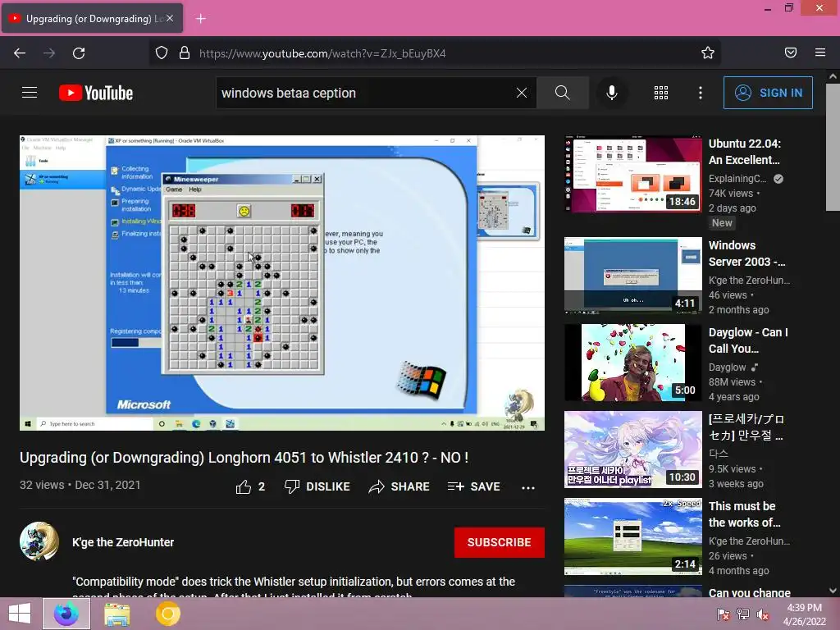Open the orange circle taskbar app

(167, 614)
